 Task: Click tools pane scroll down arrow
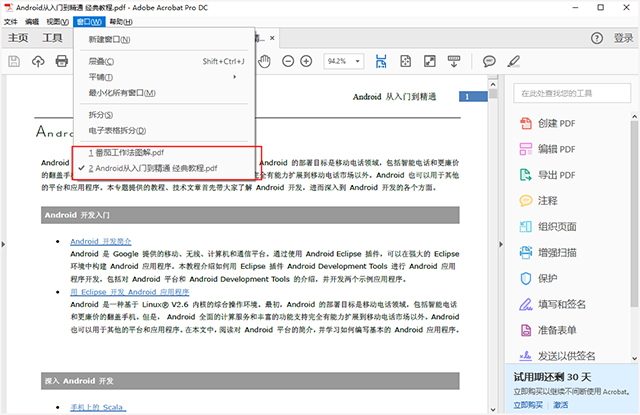pos(634,359)
